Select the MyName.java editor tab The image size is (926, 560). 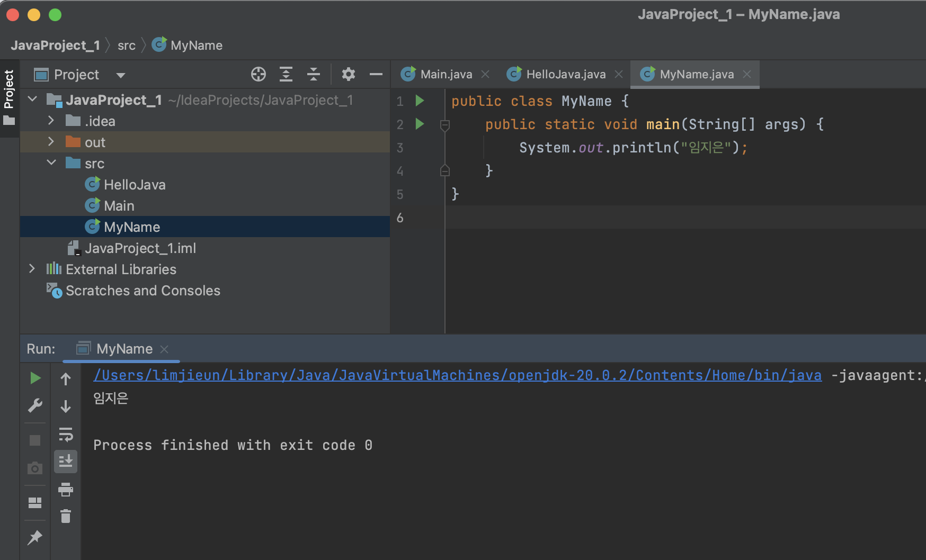pyautogui.click(x=697, y=75)
